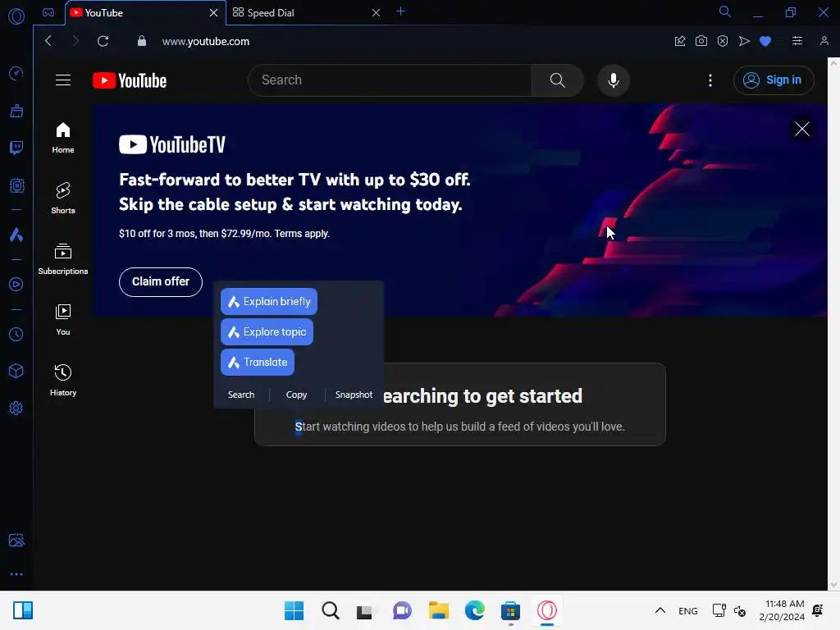The image size is (840, 630).
Task: Open YouTube History in sidebar
Action: (63, 381)
